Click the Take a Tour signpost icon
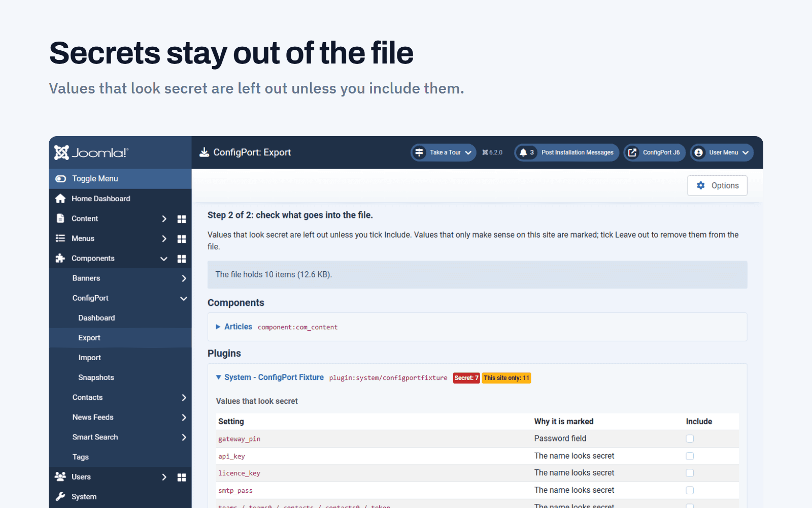 coord(419,152)
